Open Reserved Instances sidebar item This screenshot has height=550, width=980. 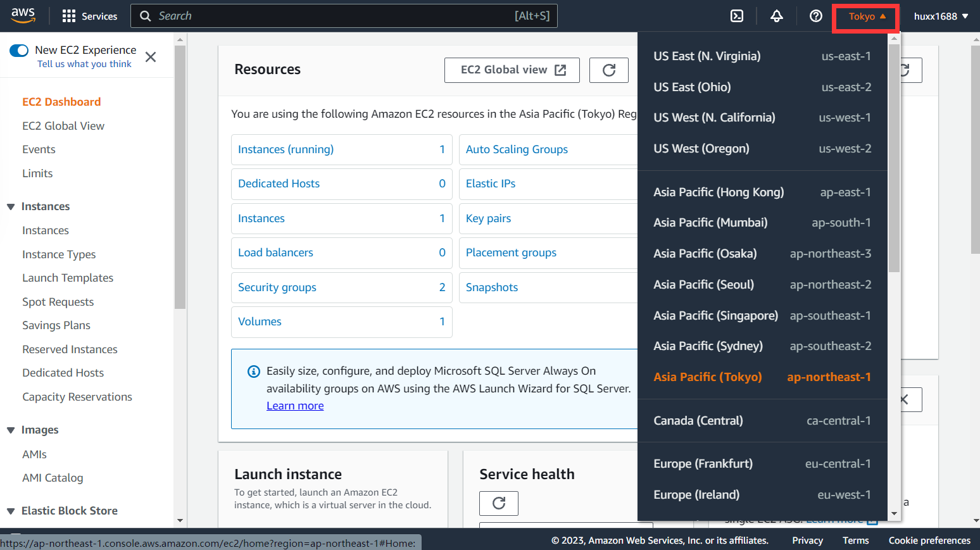pos(70,349)
